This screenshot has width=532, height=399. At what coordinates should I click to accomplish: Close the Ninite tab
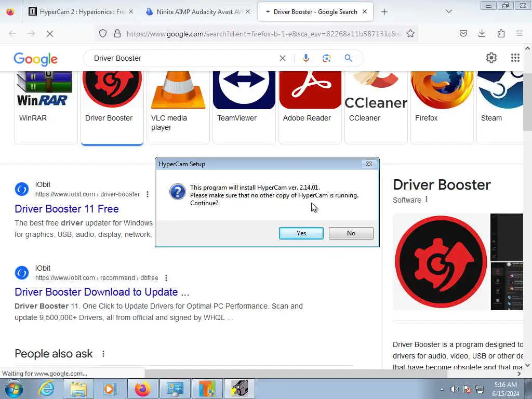click(248, 12)
